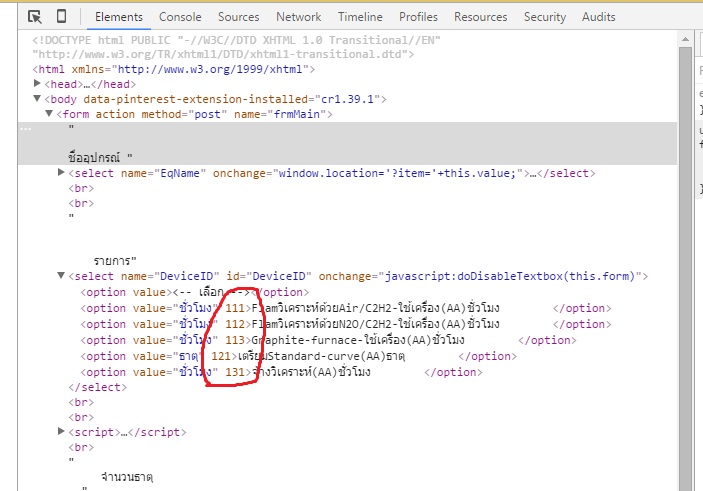Select the html xmlns element line
The width and height of the screenshot is (703, 491).
tap(174, 70)
